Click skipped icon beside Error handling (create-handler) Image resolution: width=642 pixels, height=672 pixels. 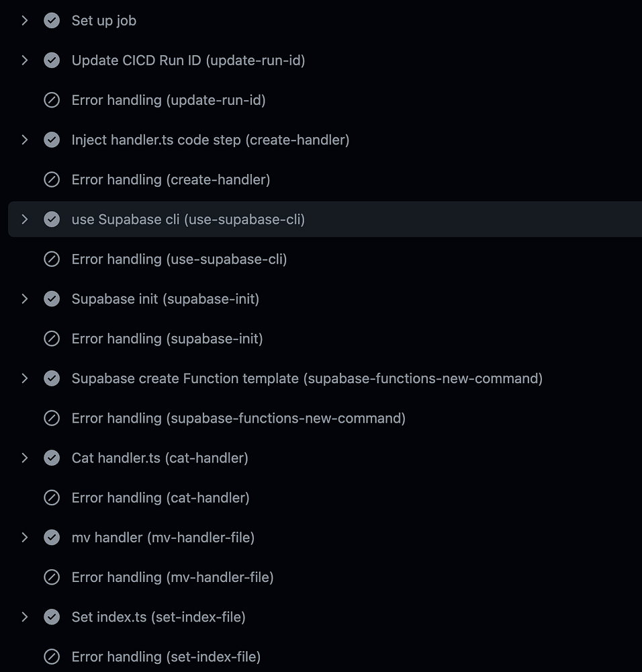pos(52,179)
